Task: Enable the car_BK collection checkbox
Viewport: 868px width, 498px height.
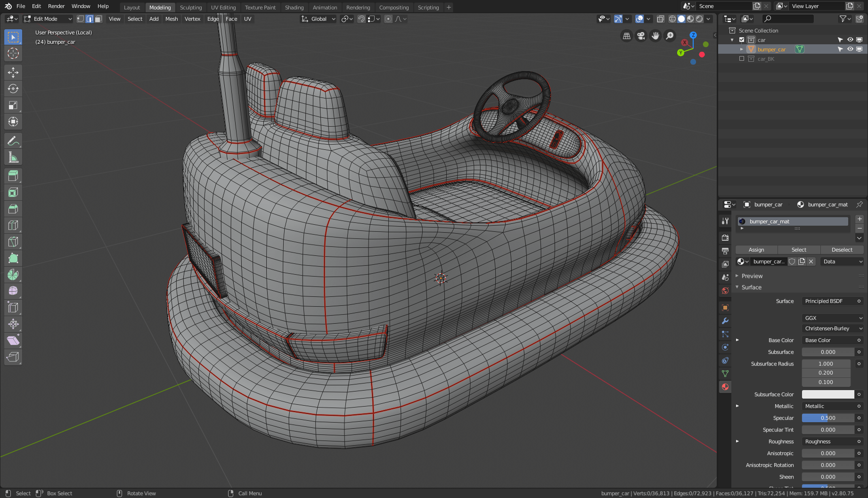Action: coord(742,59)
